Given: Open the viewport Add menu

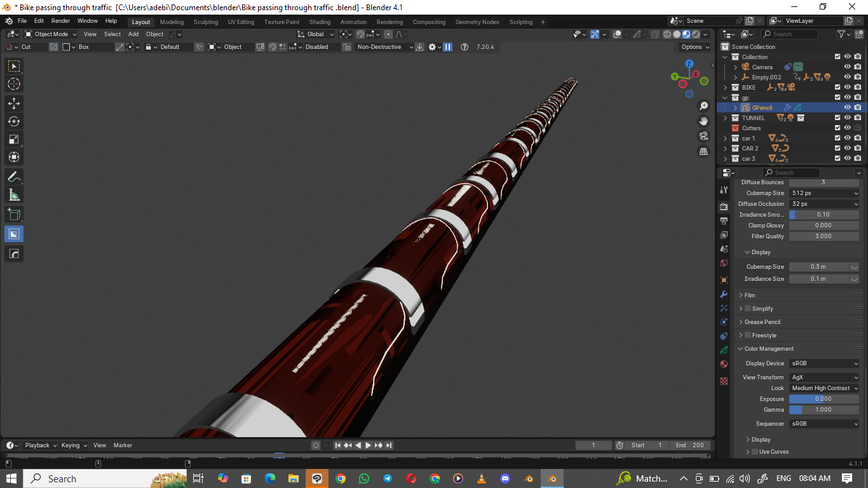Looking at the screenshot, I should [x=133, y=34].
